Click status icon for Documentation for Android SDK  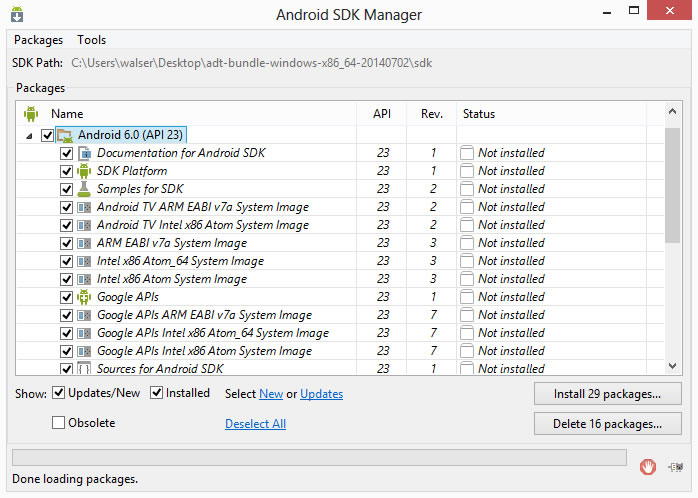click(467, 153)
